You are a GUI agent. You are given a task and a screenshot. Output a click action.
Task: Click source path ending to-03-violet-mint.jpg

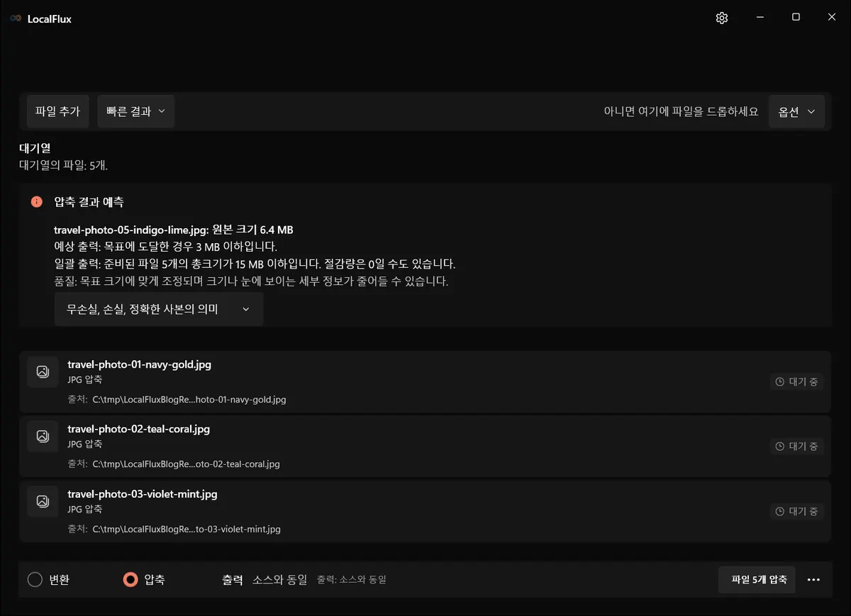(187, 530)
